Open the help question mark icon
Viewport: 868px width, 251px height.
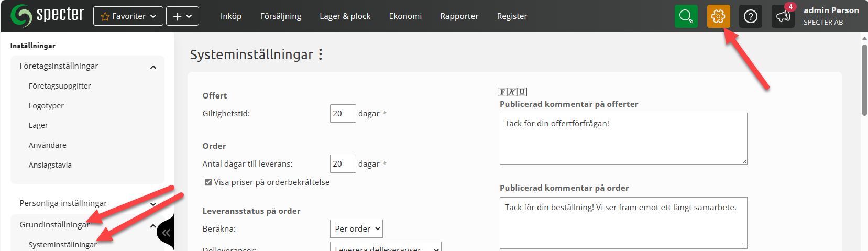[x=750, y=16]
